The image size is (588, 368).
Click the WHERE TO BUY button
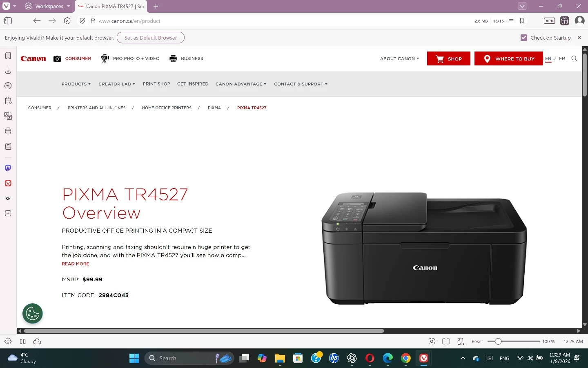tap(509, 58)
